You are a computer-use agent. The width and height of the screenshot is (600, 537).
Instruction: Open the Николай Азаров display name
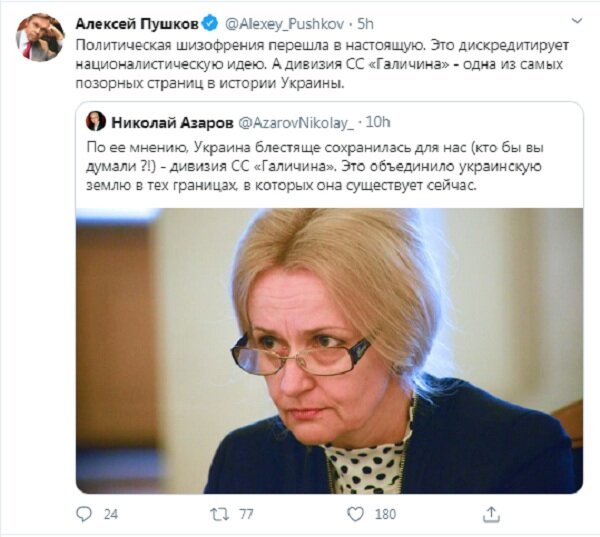click(172, 122)
